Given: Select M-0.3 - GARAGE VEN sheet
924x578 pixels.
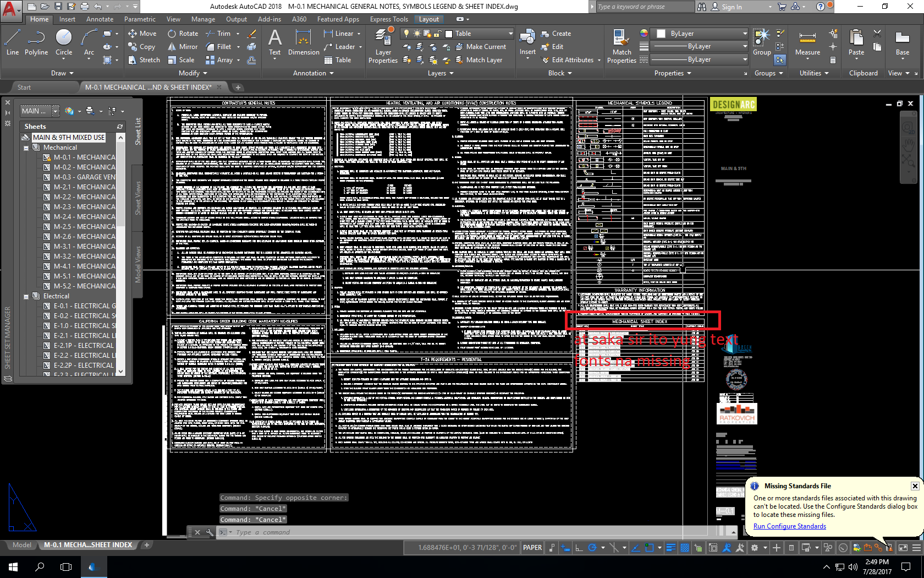Looking at the screenshot, I should coord(85,177).
